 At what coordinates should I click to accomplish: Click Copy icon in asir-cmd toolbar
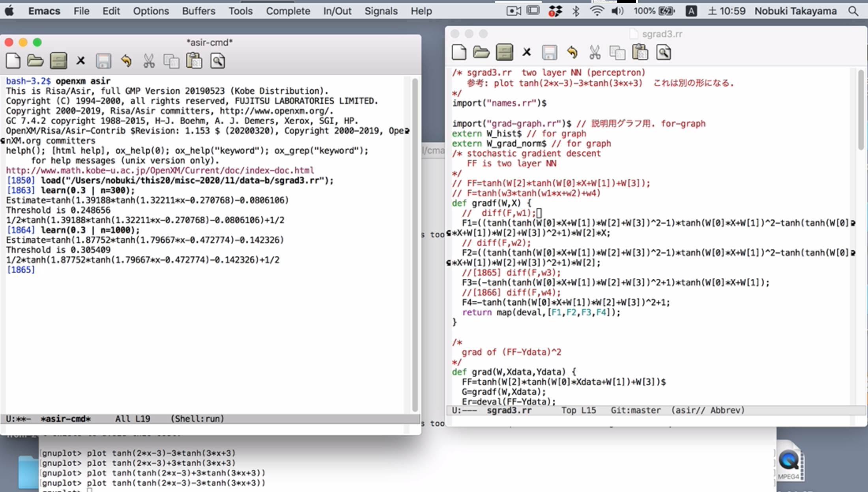tap(171, 61)
